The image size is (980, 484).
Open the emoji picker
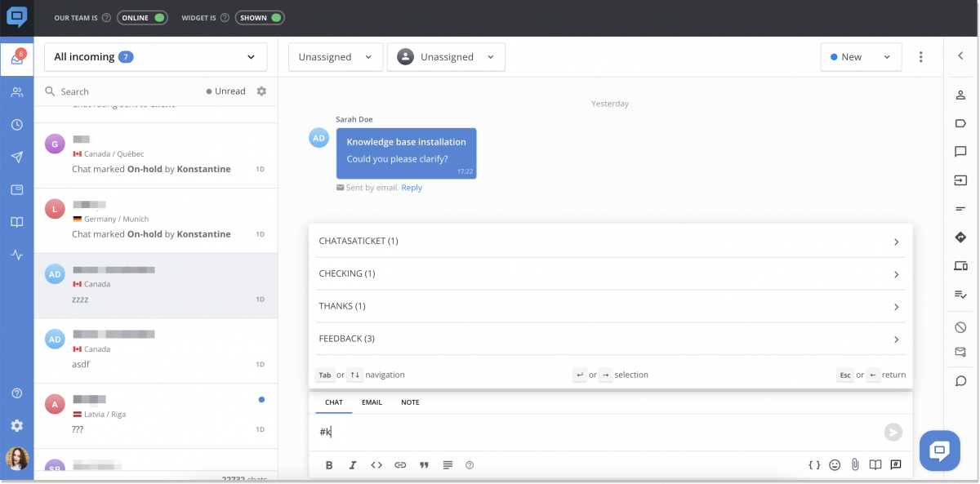(835, 464)
